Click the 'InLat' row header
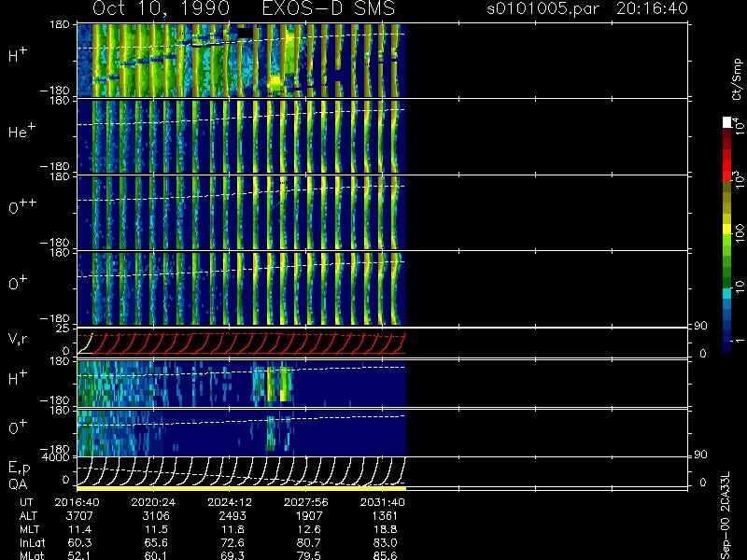 pyautogui.click(x=32, y=542)
